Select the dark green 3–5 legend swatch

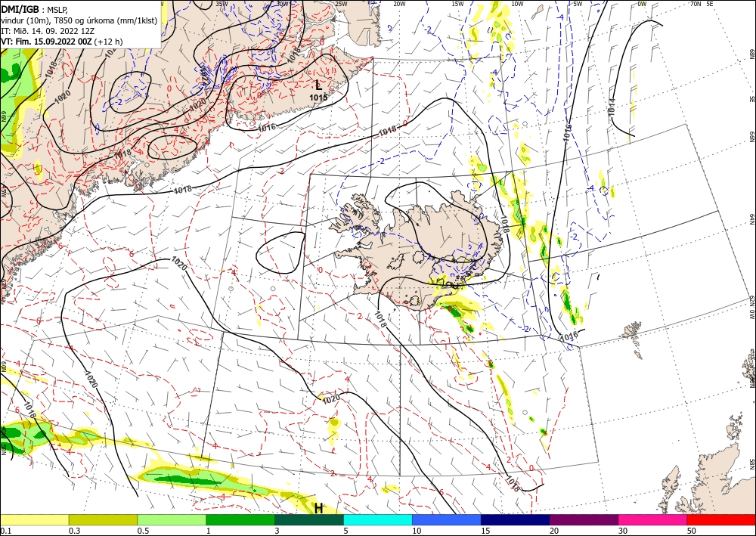(x=309, y=519)
